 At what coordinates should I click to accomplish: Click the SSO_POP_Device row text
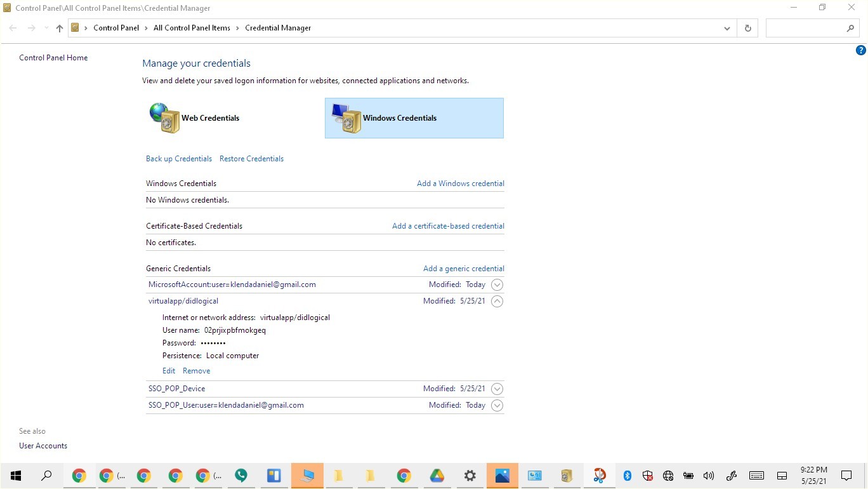coord(177,389)
